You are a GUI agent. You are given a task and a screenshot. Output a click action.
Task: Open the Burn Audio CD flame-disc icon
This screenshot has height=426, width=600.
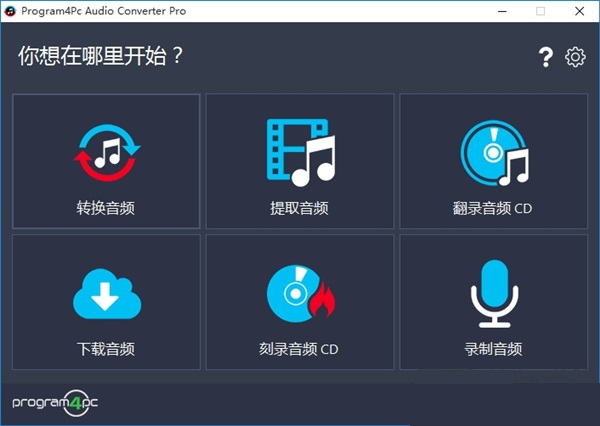[301, 294]
